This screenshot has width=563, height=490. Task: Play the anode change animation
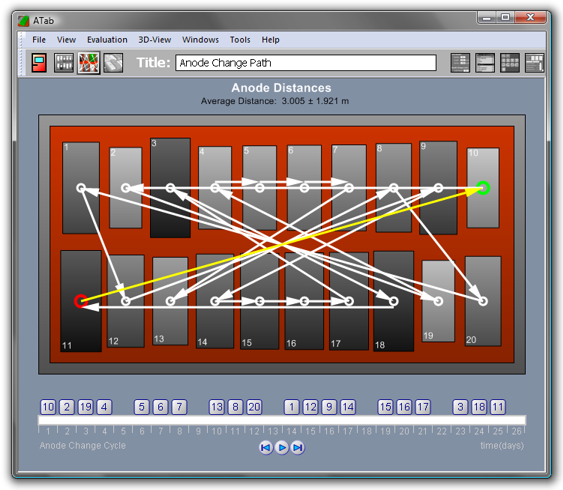point(282,448)
